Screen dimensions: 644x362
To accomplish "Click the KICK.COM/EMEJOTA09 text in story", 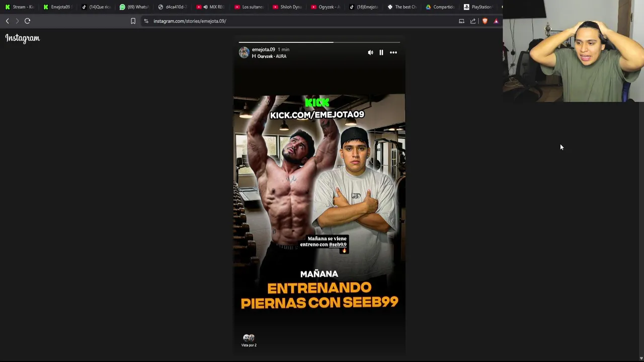I will click(x=317, y=115).
